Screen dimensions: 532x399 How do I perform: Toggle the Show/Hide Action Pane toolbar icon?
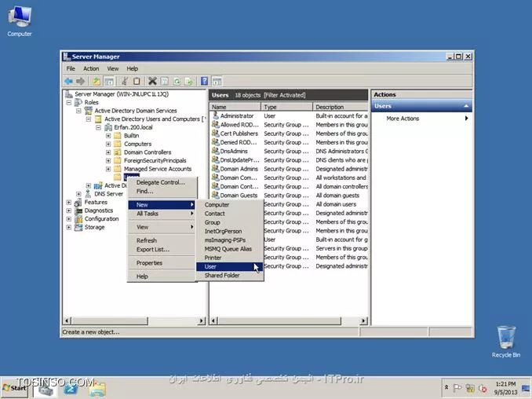point(217,81)
